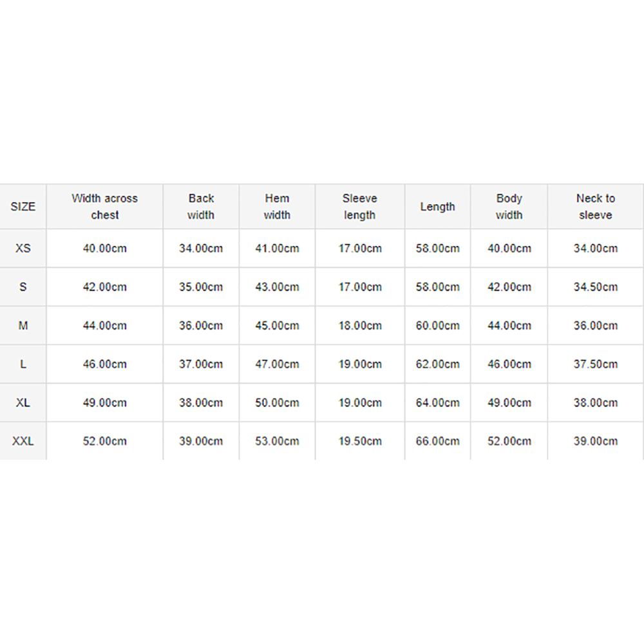Select the Length column header
The width and height of the screenshot is (644, 644).
point(437,207)
